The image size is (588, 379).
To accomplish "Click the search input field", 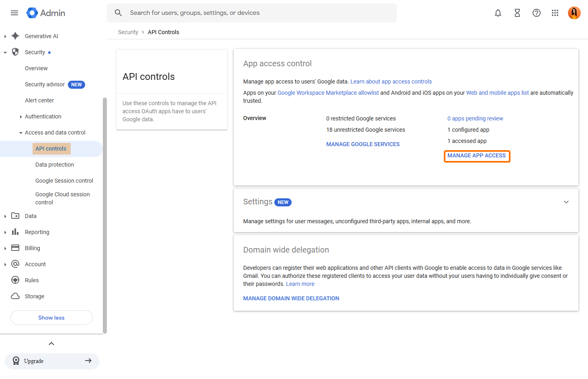I will [257, 13].
